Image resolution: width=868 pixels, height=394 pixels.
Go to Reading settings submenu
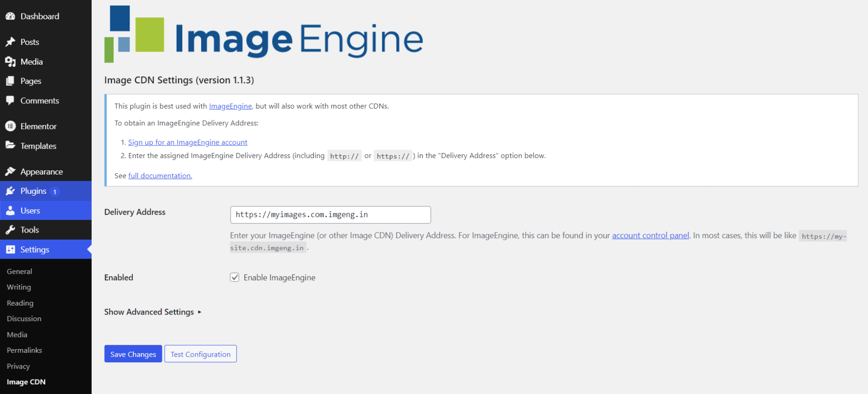(20, 303)
